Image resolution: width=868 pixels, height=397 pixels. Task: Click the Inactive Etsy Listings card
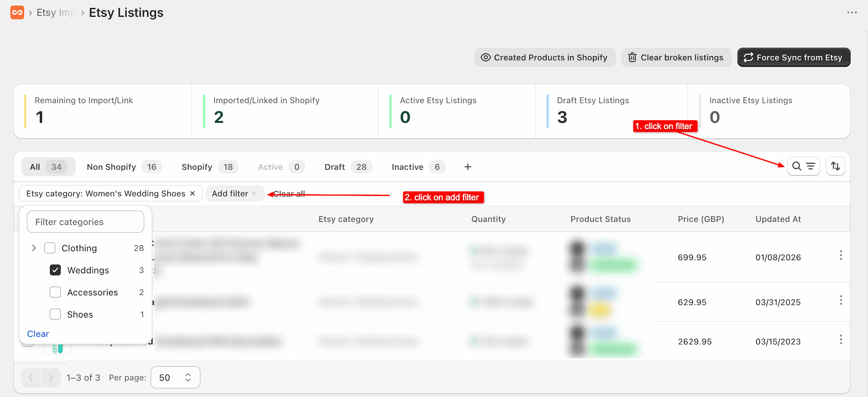point(769,111)
